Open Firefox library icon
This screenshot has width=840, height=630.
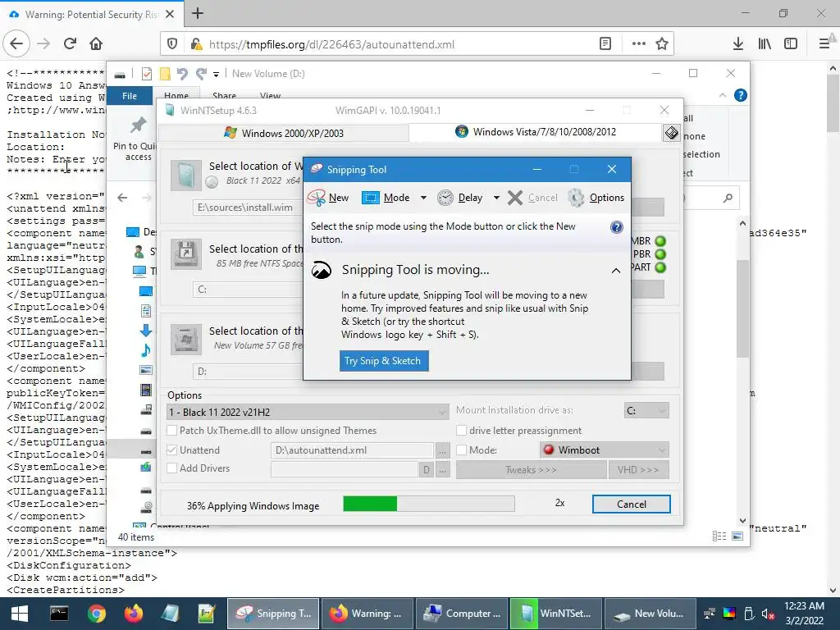pos(765,44)
